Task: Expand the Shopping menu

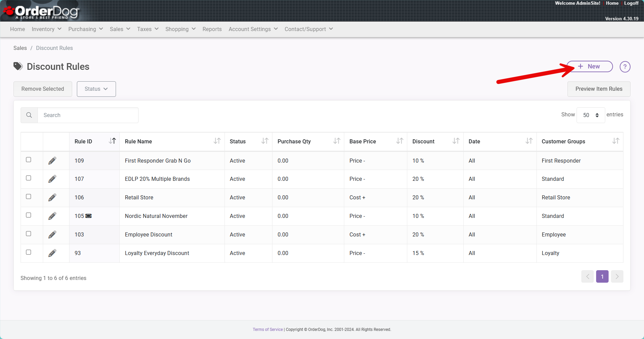Action: [x=180, y=29]
